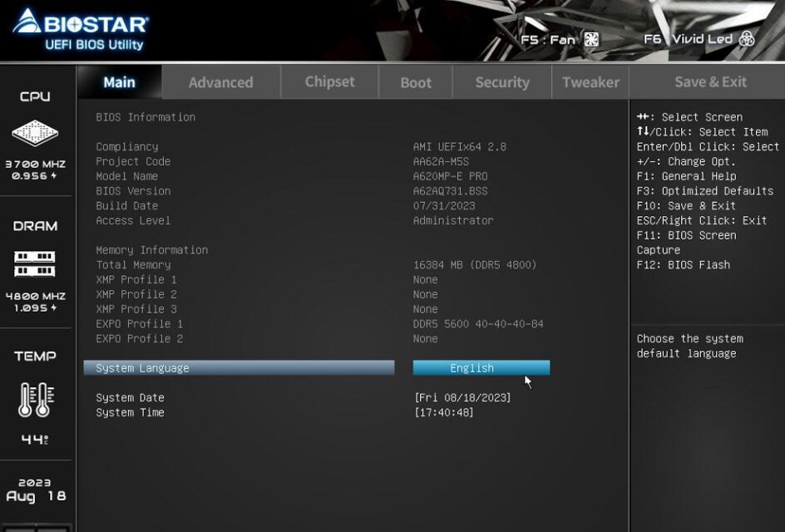Click the Compliancy label

point(127,146)
